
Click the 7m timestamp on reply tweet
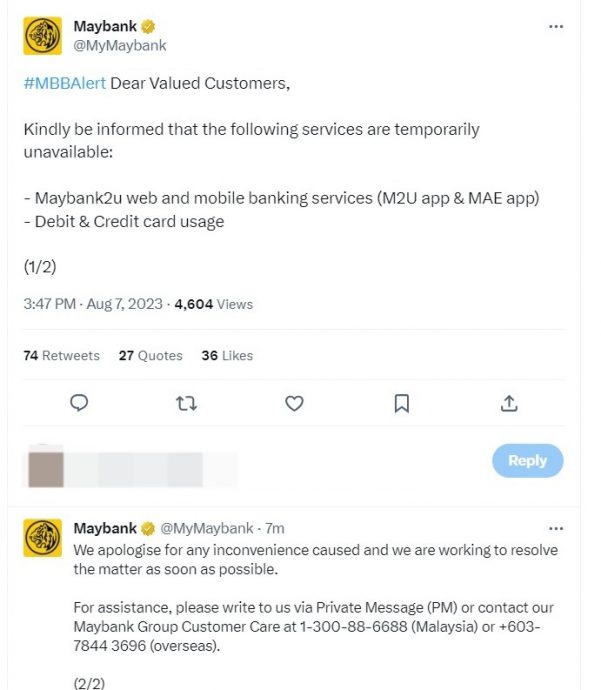pos(275,528)
